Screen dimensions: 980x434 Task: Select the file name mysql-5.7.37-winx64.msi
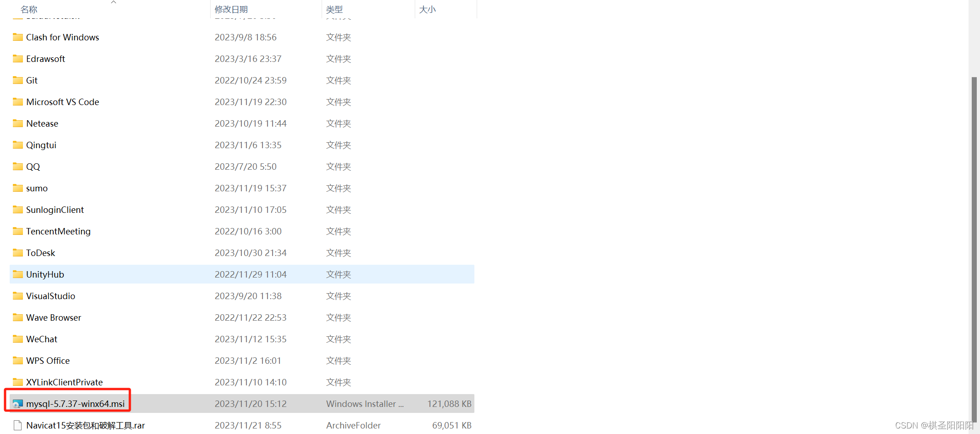[x=75, y=404]
